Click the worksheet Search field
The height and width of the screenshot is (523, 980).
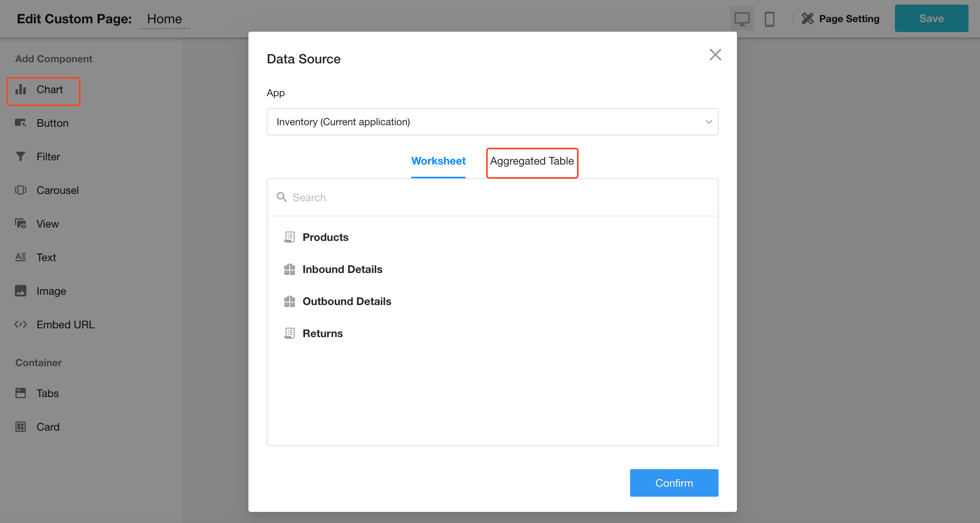coord(492,197)
